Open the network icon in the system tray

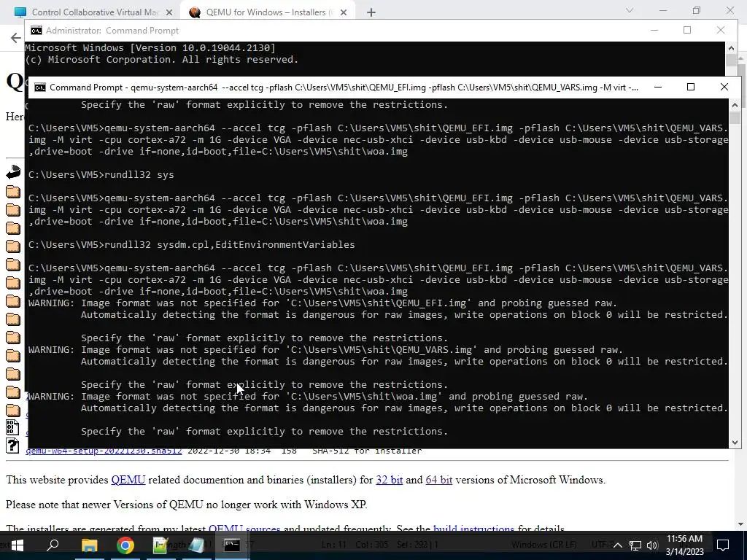[x=635, y=545]
